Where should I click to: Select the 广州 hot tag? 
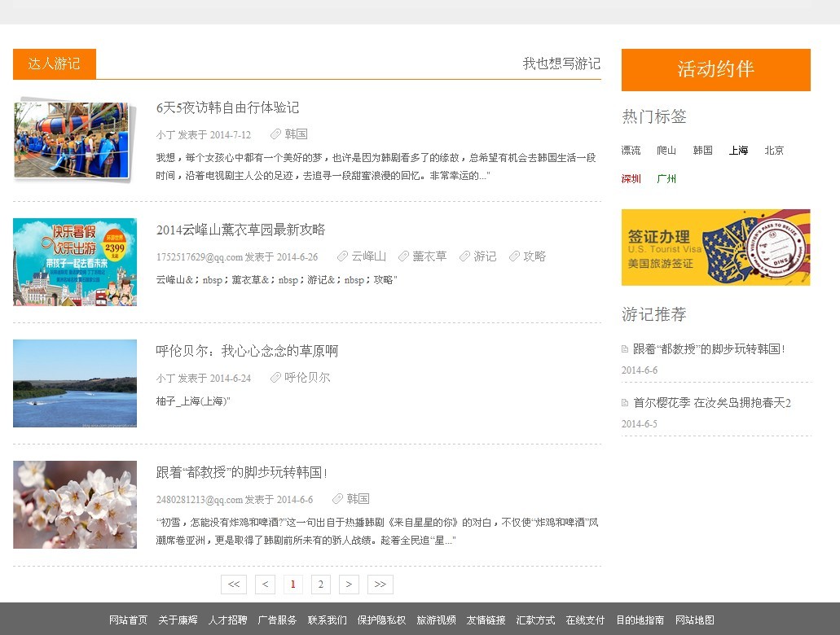(x=666, y=179)
